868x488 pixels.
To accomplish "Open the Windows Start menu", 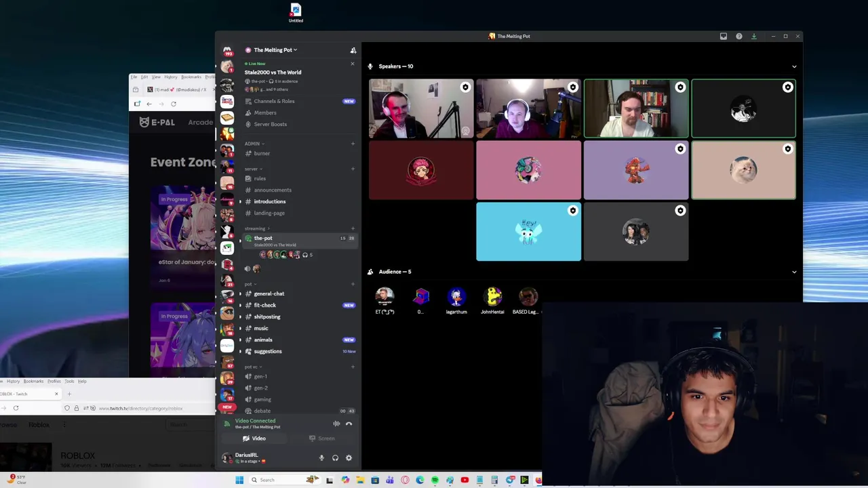I will (239, 480).
